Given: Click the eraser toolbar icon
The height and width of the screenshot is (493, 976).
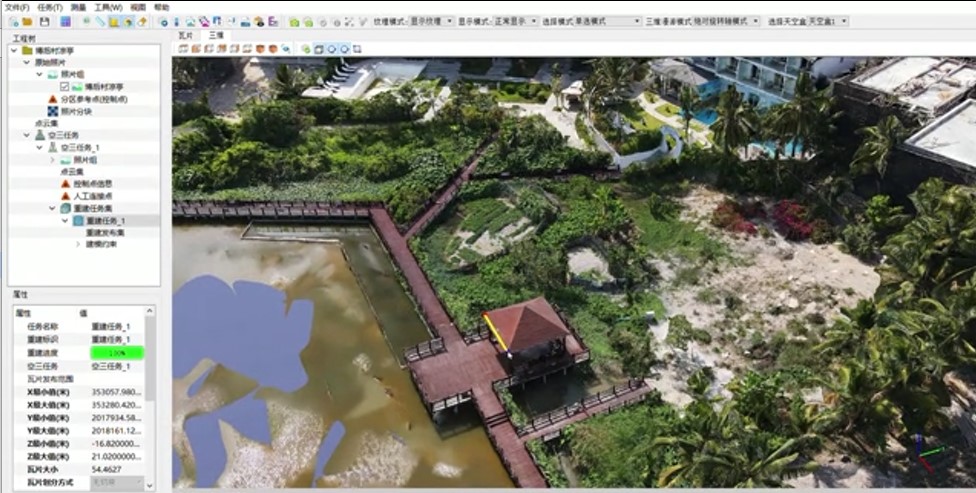Looking at the screenshot, I should (x=142, y=22).
